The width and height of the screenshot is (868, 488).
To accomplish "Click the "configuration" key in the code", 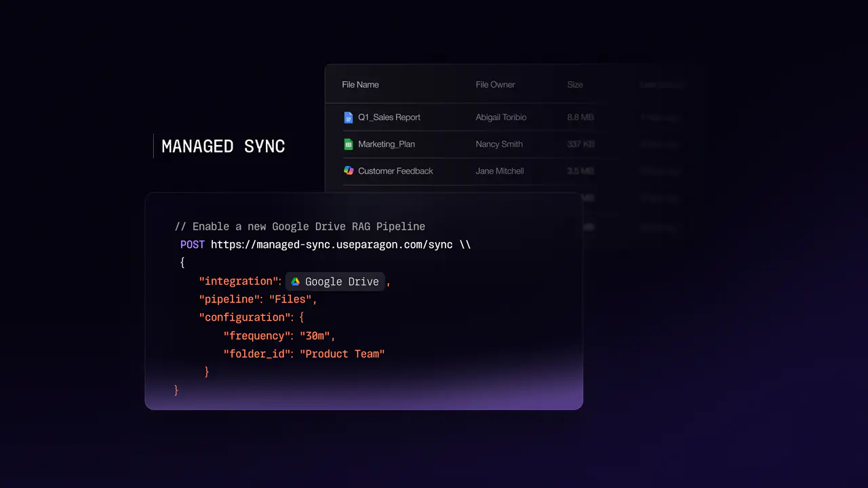I will click(x=245, y=317).
